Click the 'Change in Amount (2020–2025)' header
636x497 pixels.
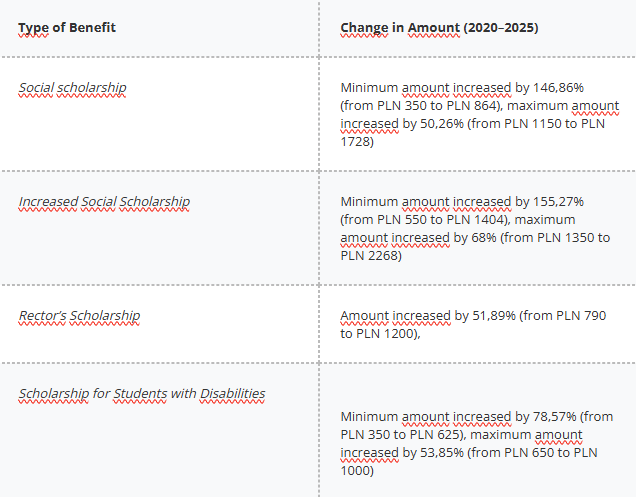coord(439,28)
